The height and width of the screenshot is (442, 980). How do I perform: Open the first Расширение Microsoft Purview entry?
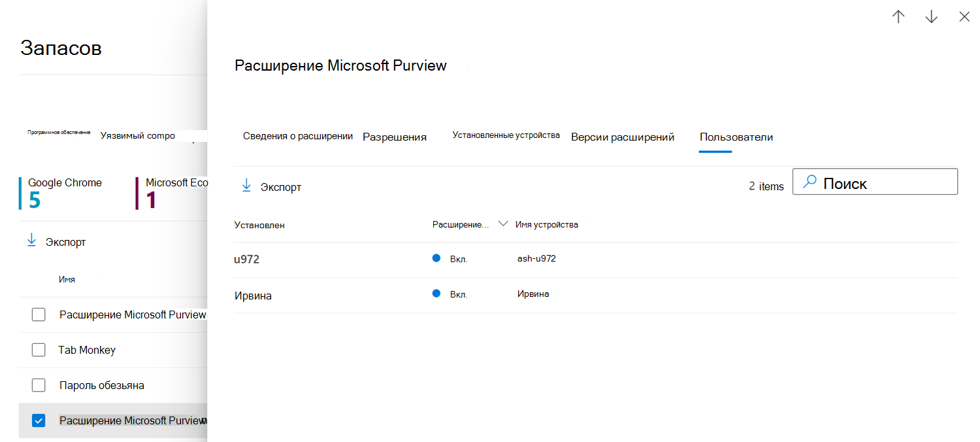(x=133, y=314)
